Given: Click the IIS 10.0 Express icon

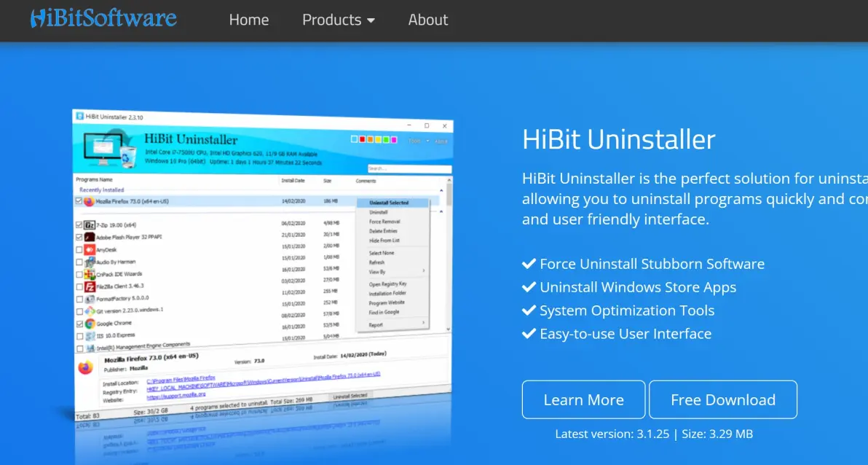Looking at the screenshot, I should (x=89, y=336).
